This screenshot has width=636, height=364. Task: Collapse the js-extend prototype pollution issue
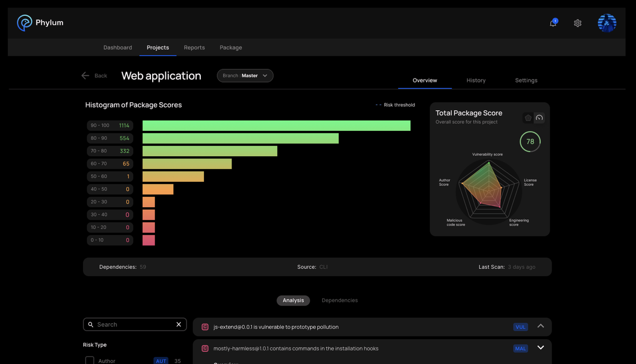(x=541, y=326)
